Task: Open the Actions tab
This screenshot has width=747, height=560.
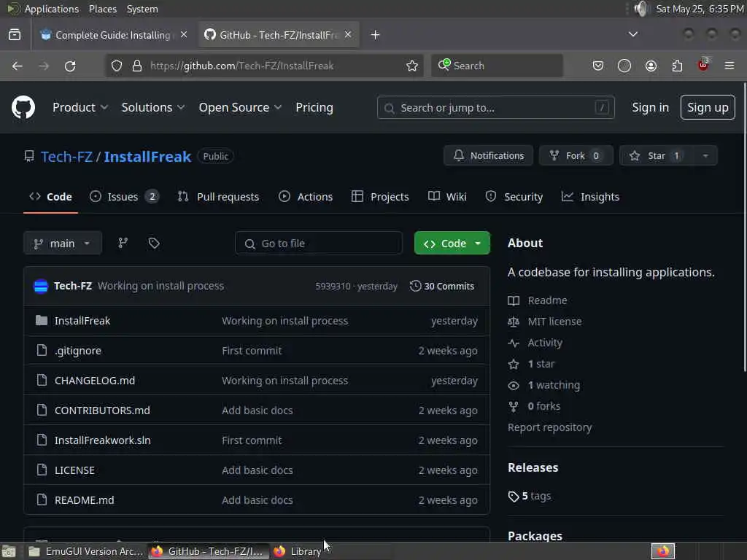Action: tap(306, 197)
